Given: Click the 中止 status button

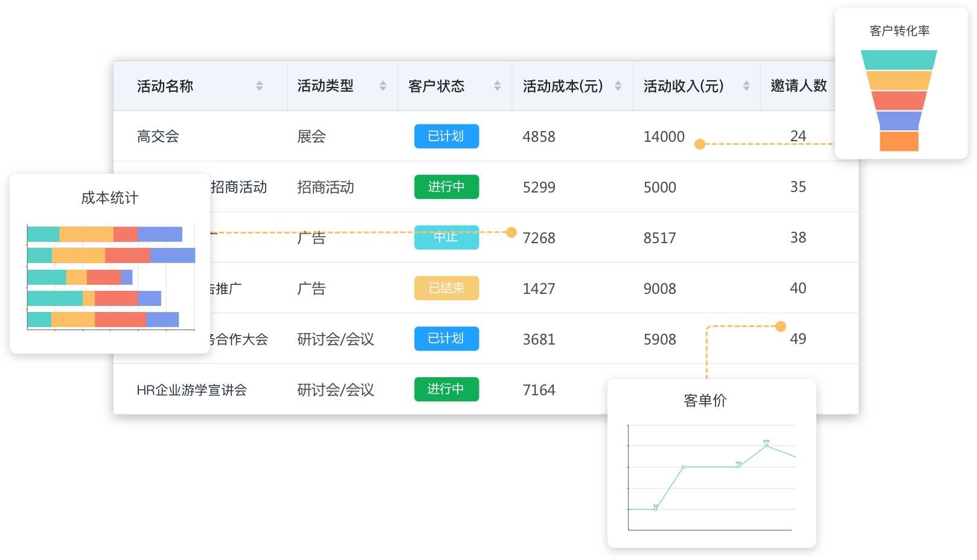Looking at the screenshot, I should [x=446, y=237].
